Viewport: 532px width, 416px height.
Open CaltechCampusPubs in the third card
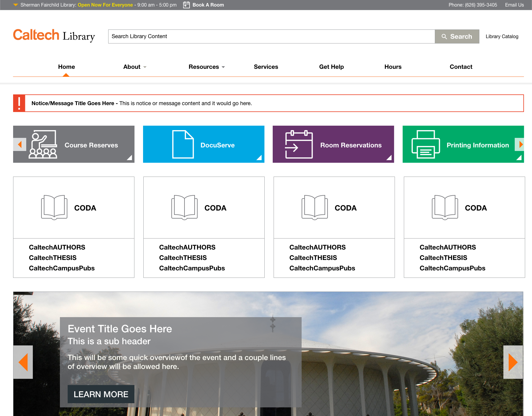(322, 268)
